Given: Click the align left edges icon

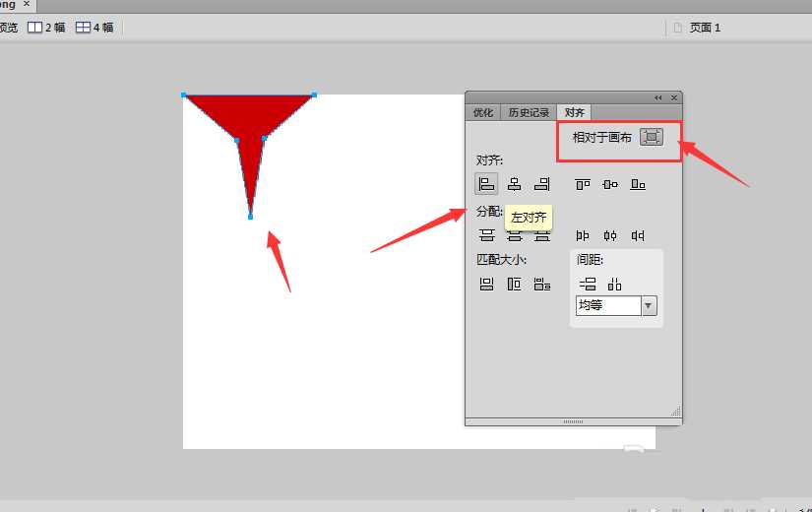Looking at the screenshot, I should [486, 184].
